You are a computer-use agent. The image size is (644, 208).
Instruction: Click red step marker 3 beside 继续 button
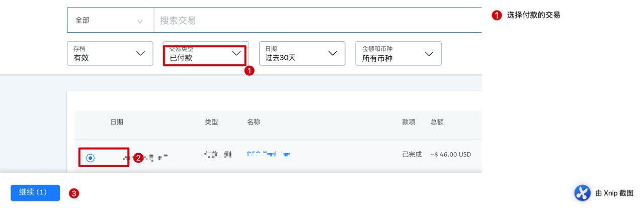[73, 193]
